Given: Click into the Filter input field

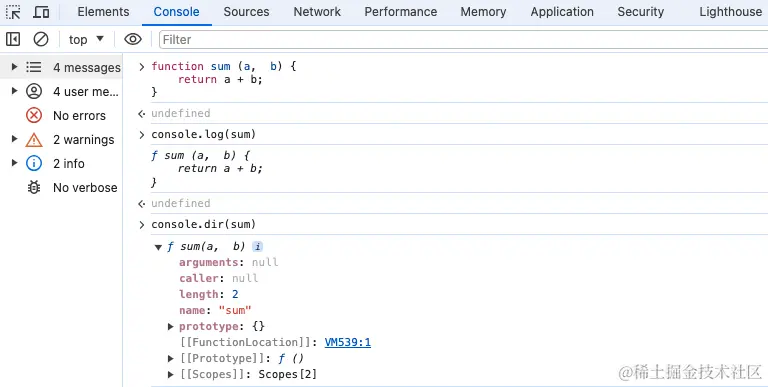Looking at the screenshot, I should (x=463, y=39).
